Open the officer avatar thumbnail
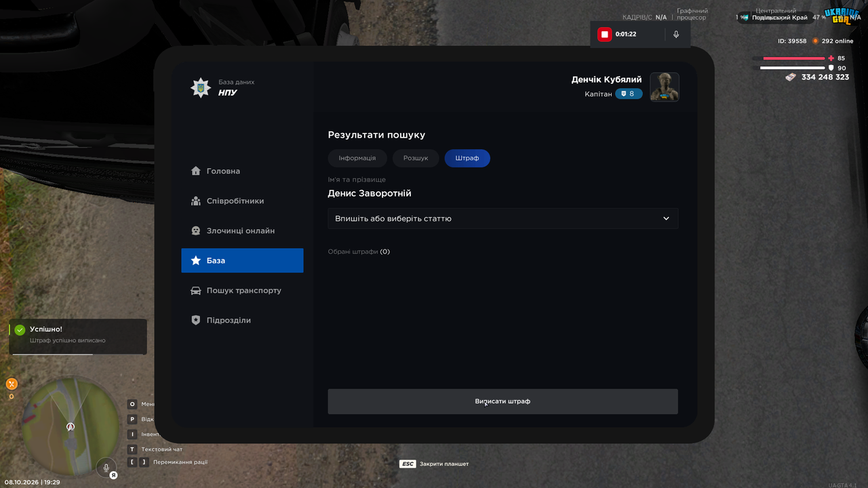 tap(665, 87)
